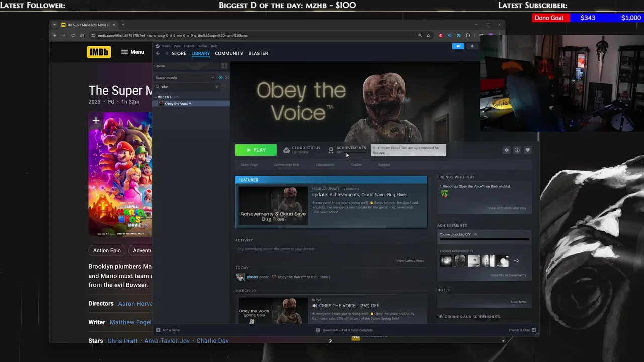This screenshot has height=362, width=644.
Task: Switch library to grid collections view icon
Action: (x=224, y=66)
